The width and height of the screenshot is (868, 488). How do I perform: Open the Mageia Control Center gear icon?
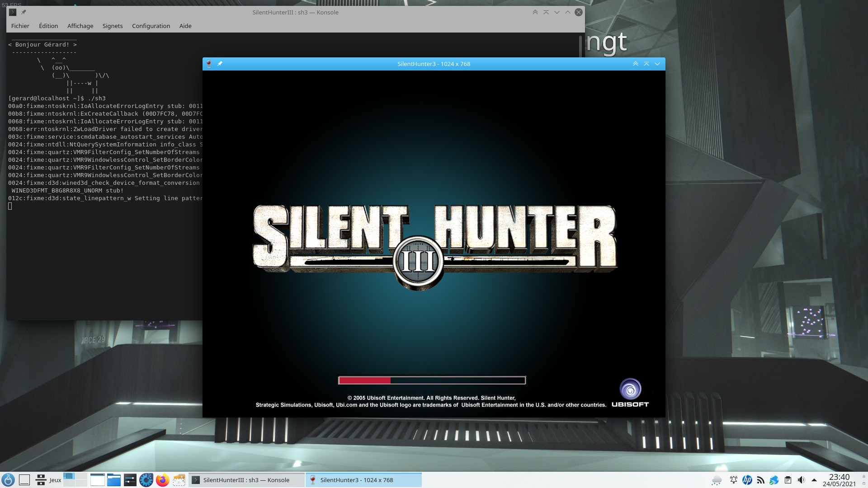point(146,480)
